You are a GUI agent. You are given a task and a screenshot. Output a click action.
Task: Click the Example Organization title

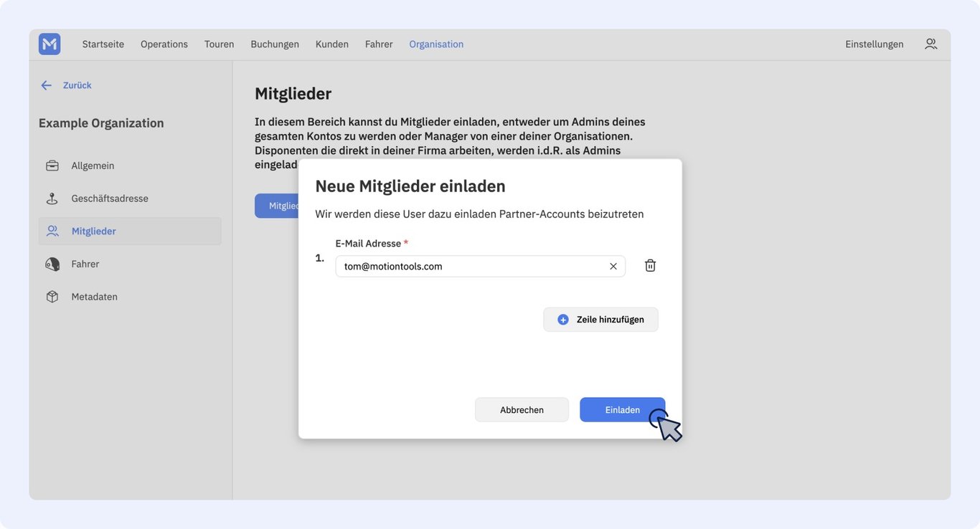pyautogui.click(x=101, y=123)
